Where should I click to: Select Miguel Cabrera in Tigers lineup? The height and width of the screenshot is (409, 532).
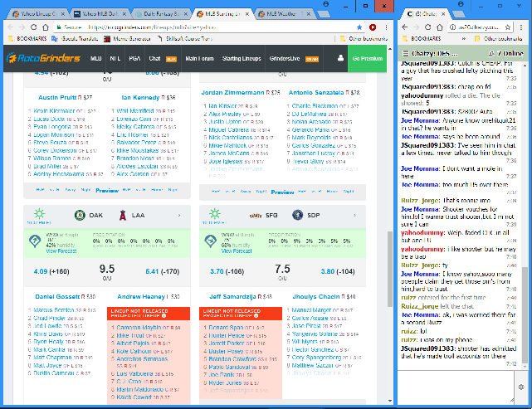(x=229, y=129)
